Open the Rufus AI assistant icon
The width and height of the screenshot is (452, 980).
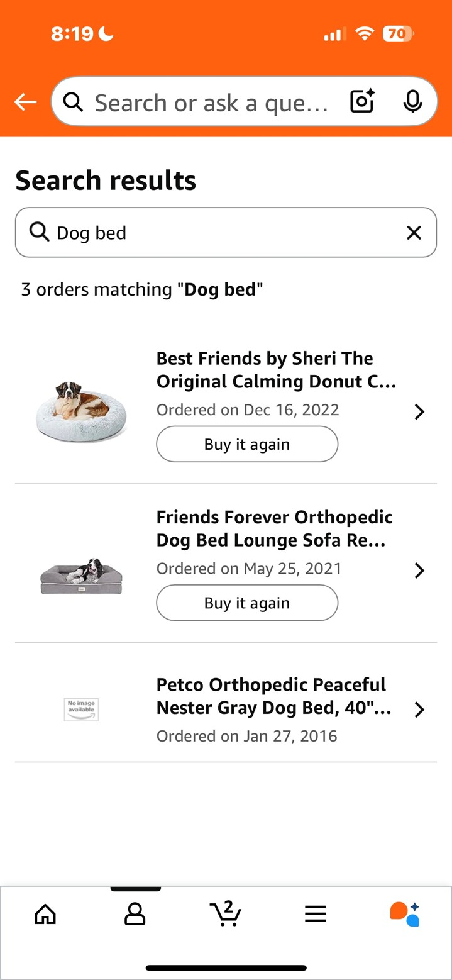[x=405, y=914]
